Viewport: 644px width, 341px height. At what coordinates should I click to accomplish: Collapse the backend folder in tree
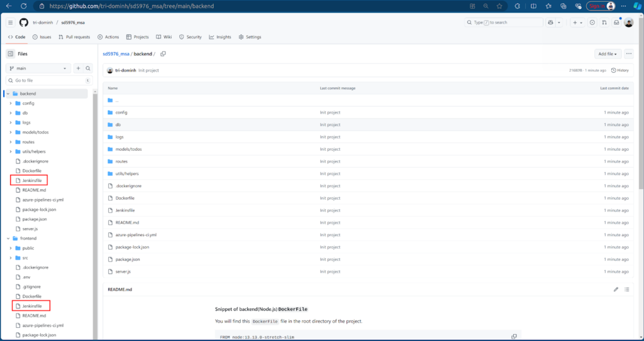[8, 94]
